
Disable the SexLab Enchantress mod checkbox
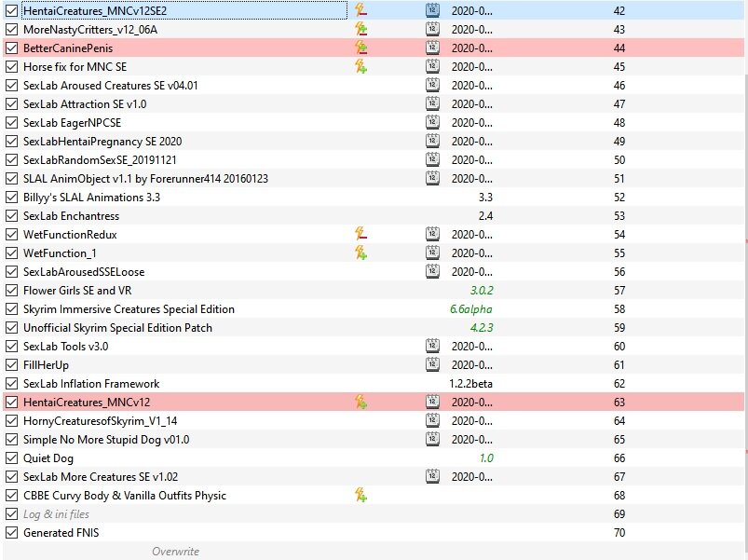[11, 215]
